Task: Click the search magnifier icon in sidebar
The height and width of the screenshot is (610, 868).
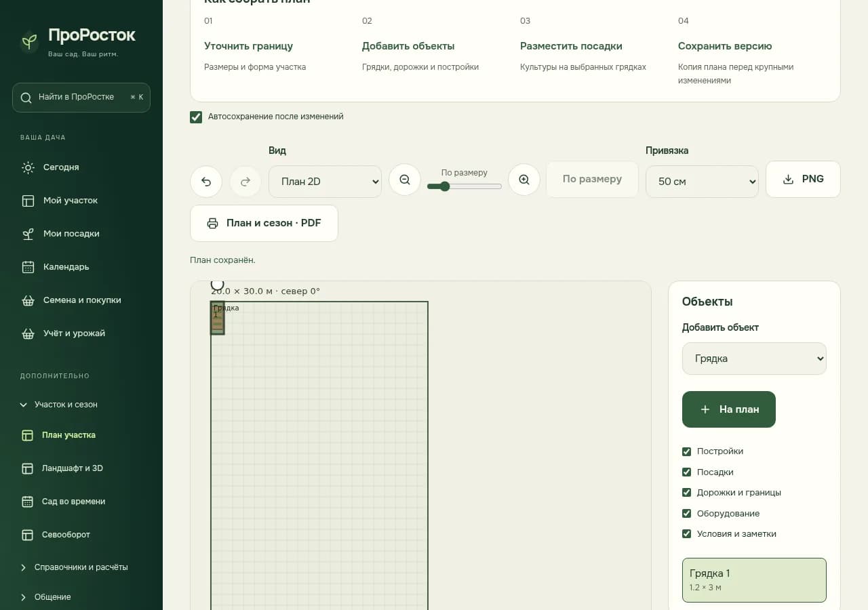Action: (26, 98)
